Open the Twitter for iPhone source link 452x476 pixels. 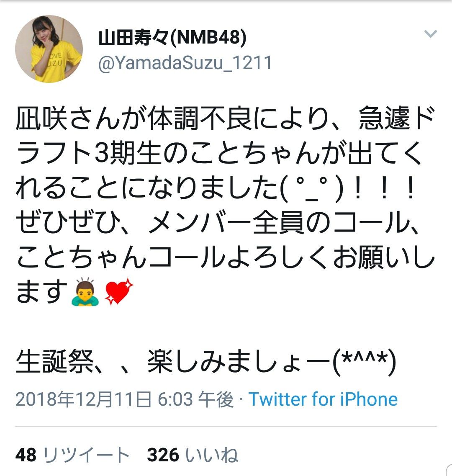pyautogui.click(x=323, y=399)
